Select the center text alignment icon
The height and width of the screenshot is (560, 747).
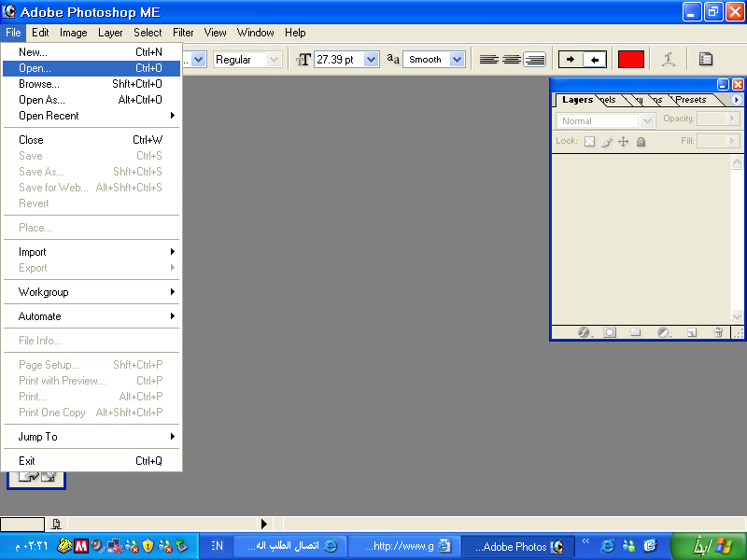511,60
